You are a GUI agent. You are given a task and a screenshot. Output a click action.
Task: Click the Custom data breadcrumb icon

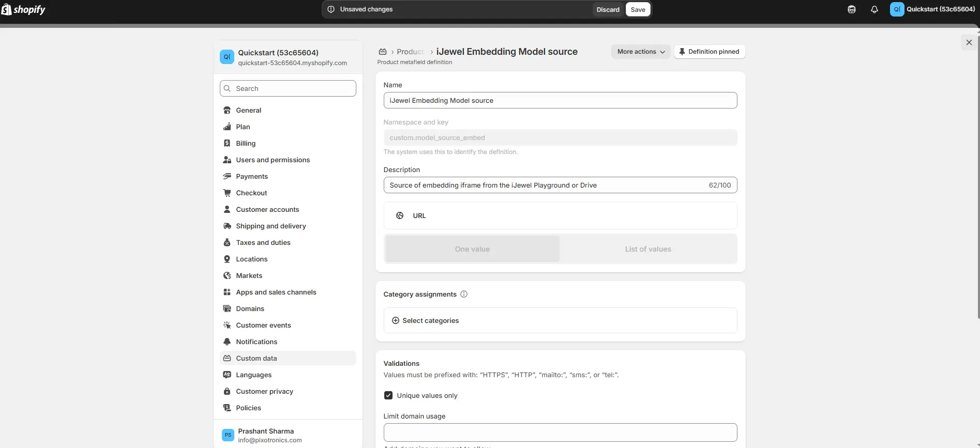click(x=383, y=52)
